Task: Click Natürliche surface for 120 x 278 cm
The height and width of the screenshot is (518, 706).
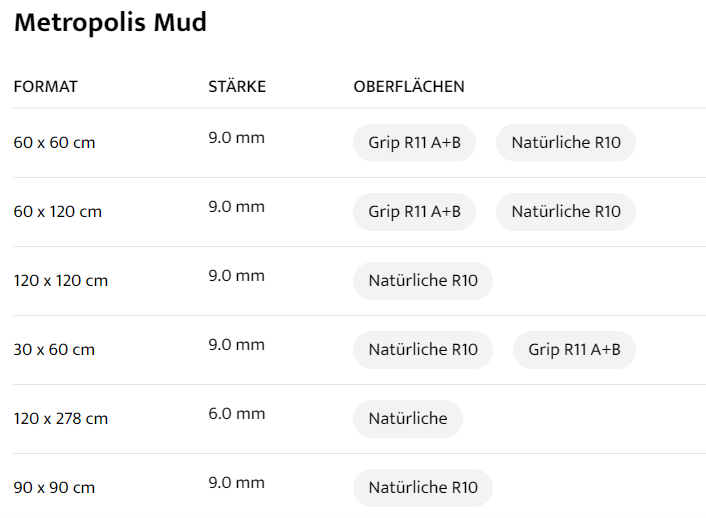Action: pyautogui.click(x=407, y=419)
